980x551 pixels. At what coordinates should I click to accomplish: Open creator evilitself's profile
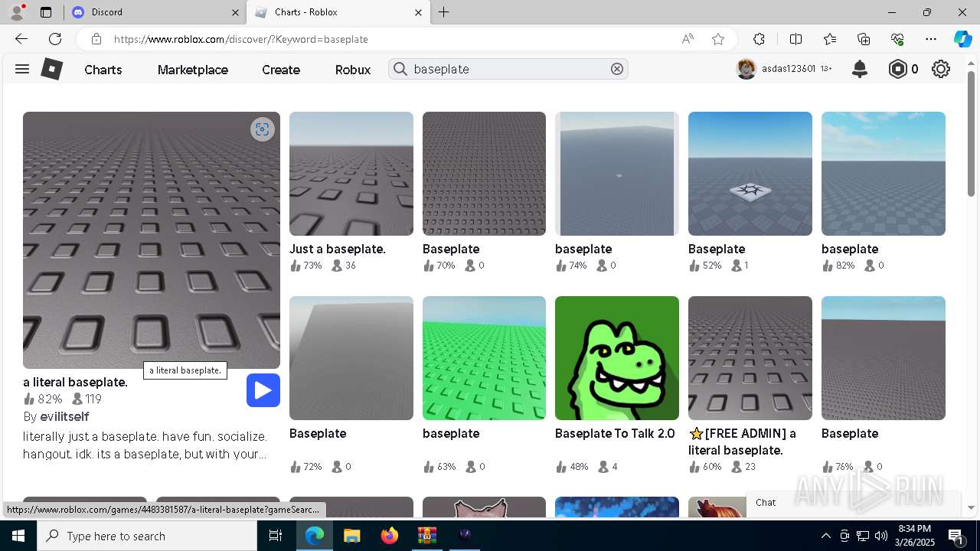pos(64,417)
